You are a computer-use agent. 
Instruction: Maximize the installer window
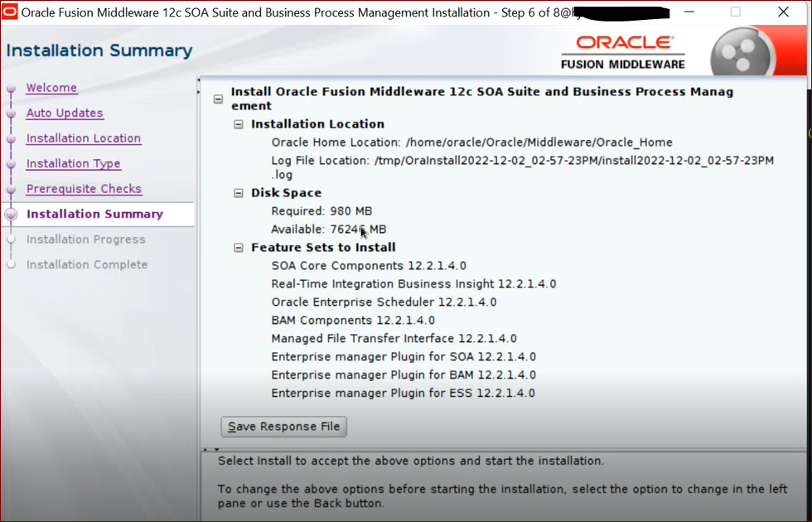pyautogui.click(x=736, y=12)
